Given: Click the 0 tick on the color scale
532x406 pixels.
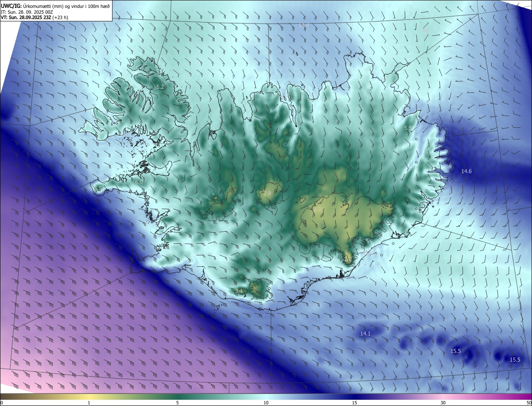Looking at the screenshot, I should coord(2,403).
